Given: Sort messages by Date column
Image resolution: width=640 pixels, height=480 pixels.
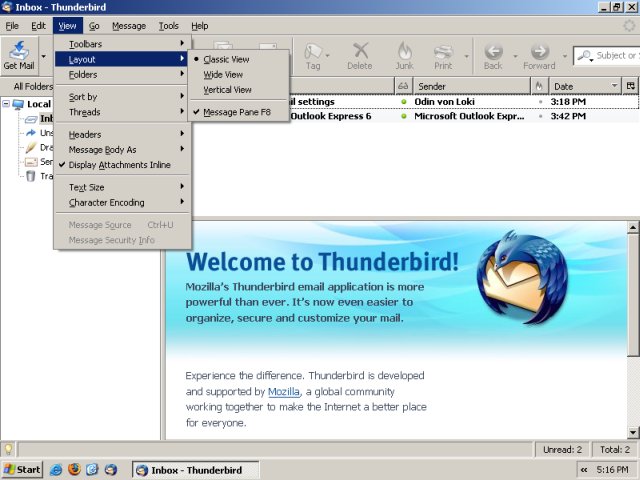Looking at the screenshot, I should coord(584,86).
